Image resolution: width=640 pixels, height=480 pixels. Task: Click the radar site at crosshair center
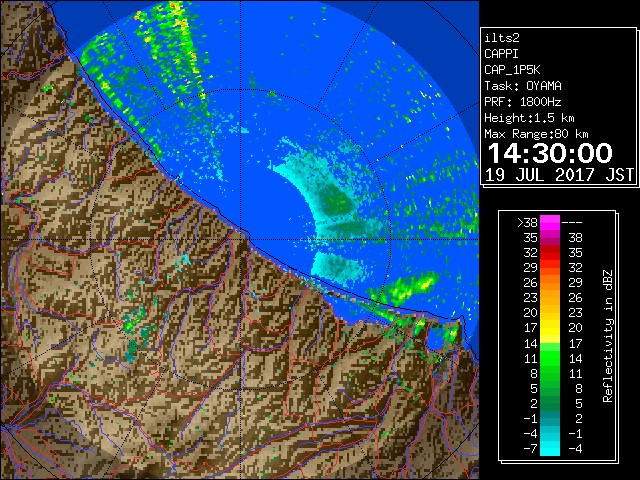(x=241, y=240)
